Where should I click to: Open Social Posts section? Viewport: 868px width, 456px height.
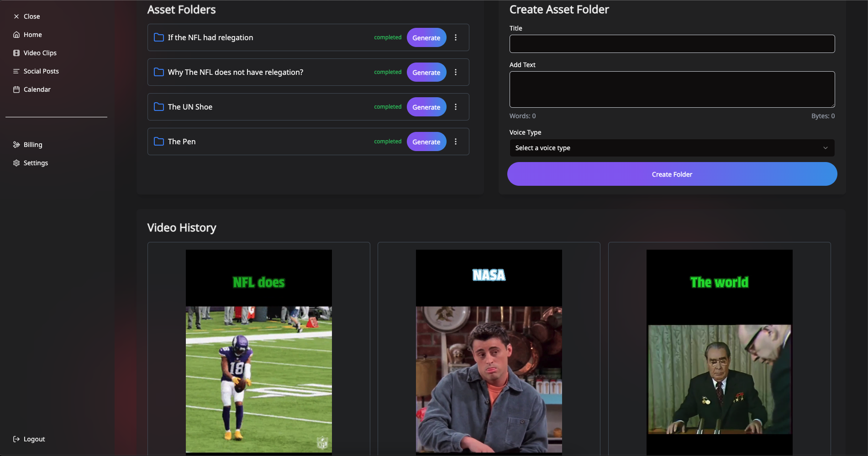(41, 71)
